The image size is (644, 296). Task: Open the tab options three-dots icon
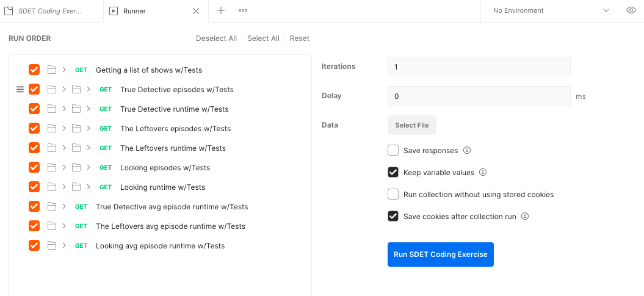pos(243,10)
